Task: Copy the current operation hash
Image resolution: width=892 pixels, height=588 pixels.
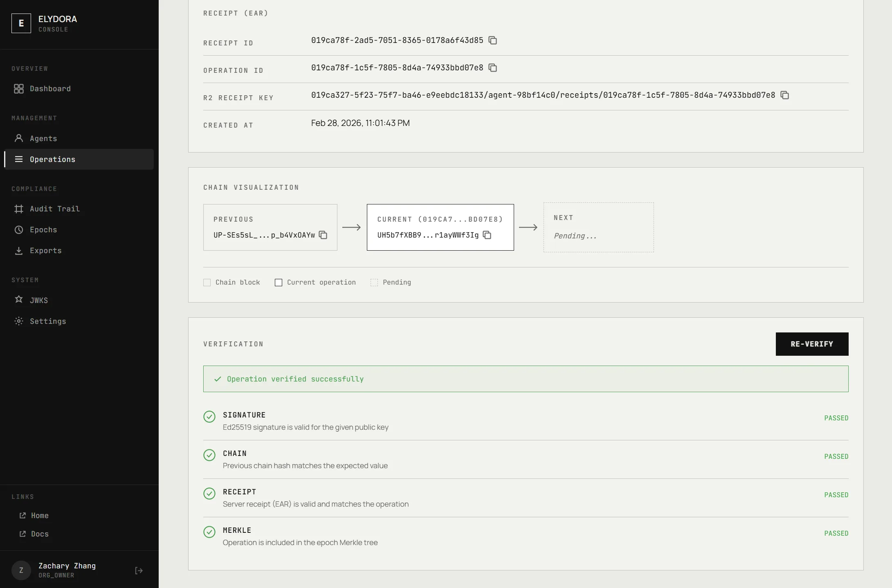Action: tap(487, 235)
